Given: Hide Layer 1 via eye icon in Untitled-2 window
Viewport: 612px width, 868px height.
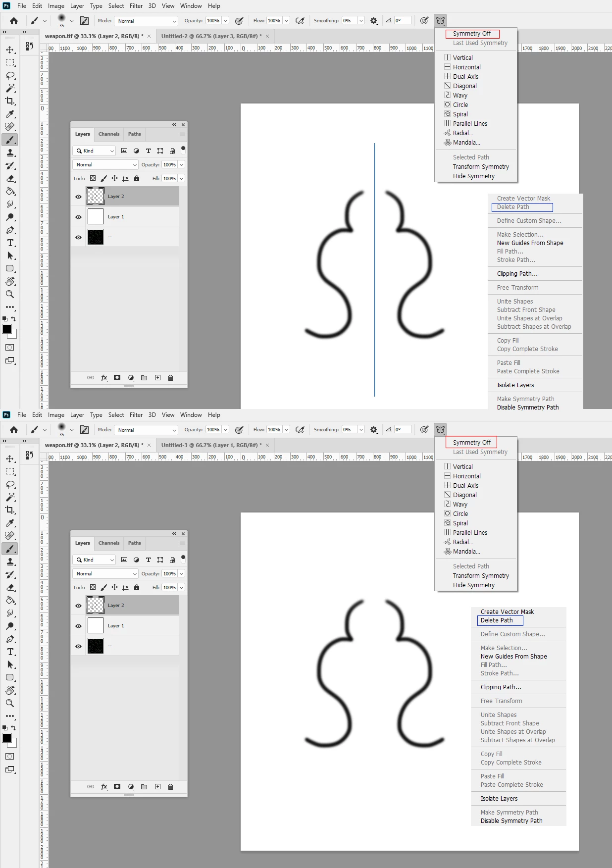Looking at the screenshot, I should tap(78, 217).
